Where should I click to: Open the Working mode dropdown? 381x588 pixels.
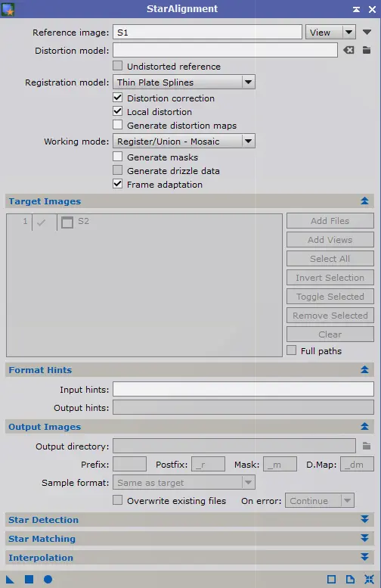pos(184,142)
